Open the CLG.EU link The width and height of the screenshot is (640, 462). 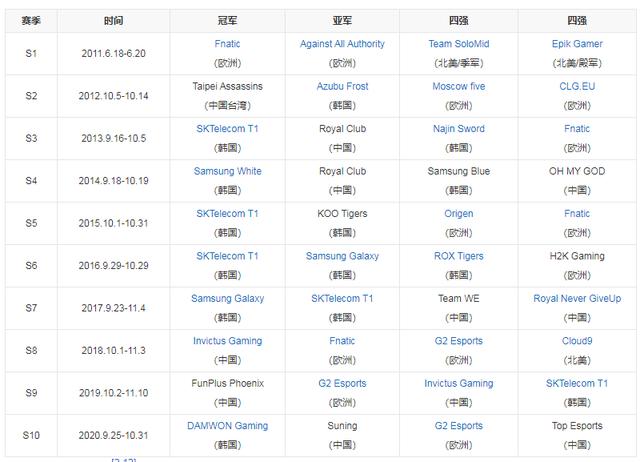577,86
